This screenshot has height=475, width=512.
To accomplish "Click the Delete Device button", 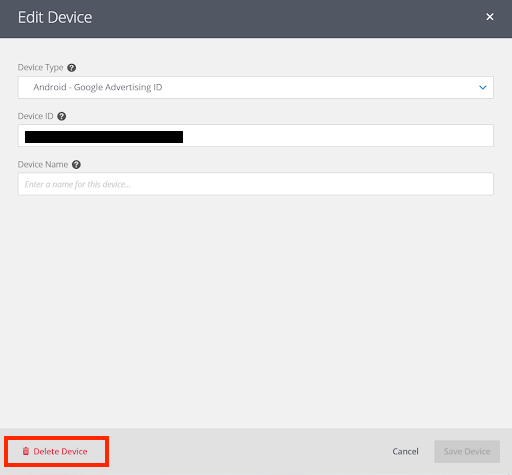I will point(56,451).
